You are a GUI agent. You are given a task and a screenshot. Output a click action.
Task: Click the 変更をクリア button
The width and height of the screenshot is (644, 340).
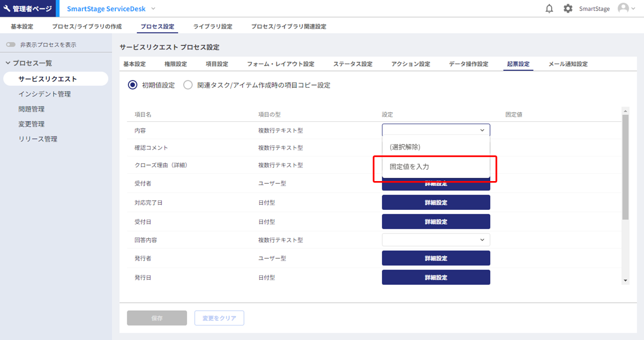219,318
